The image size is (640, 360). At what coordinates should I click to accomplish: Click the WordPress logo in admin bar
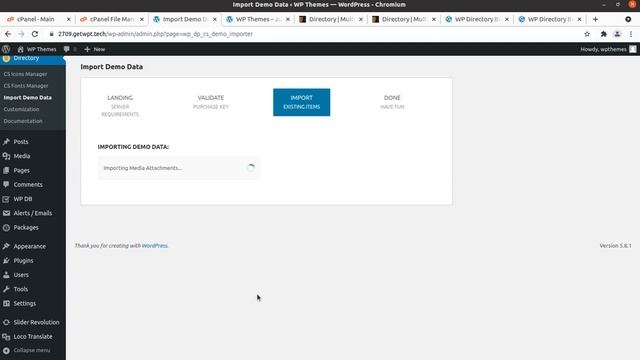(x=6, y=49)
